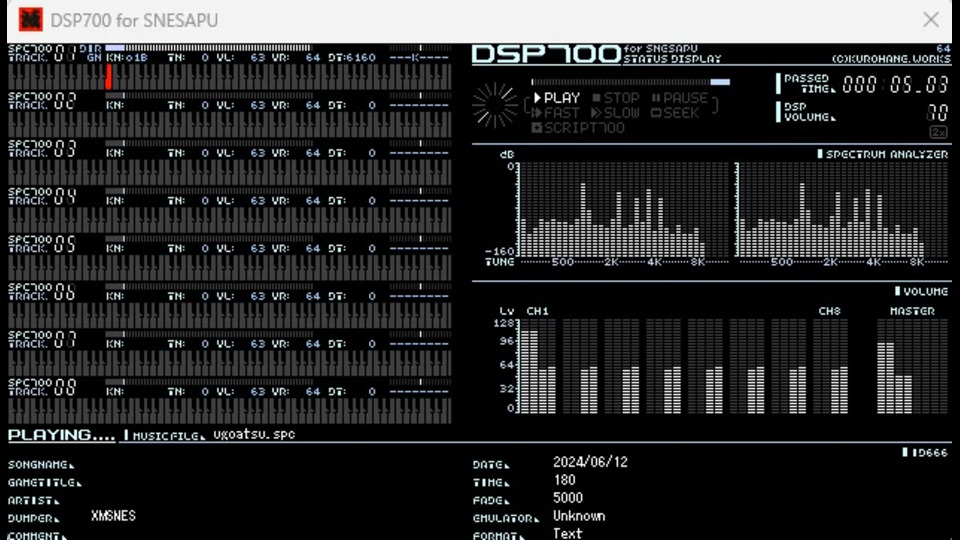Click SPC700 track 03 label
The width and height of the screenshot is (960, 540).
(42, 149)
